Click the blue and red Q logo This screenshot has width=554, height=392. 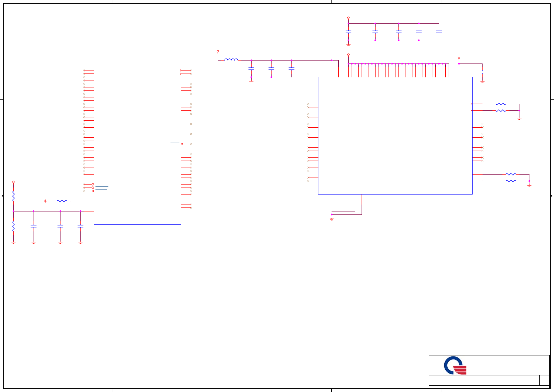455,365
